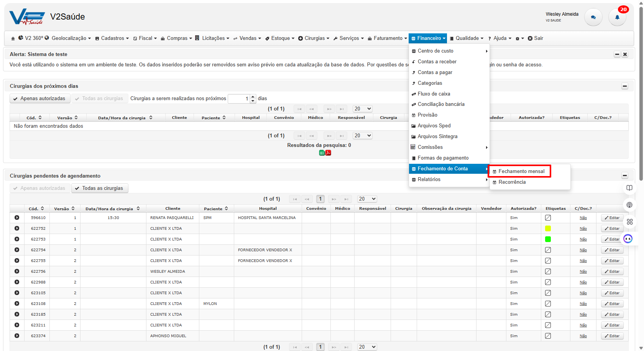Expand the Comissões submenu
The width and height of the screenshot is (644, 351).
click(x=449, y=147)
